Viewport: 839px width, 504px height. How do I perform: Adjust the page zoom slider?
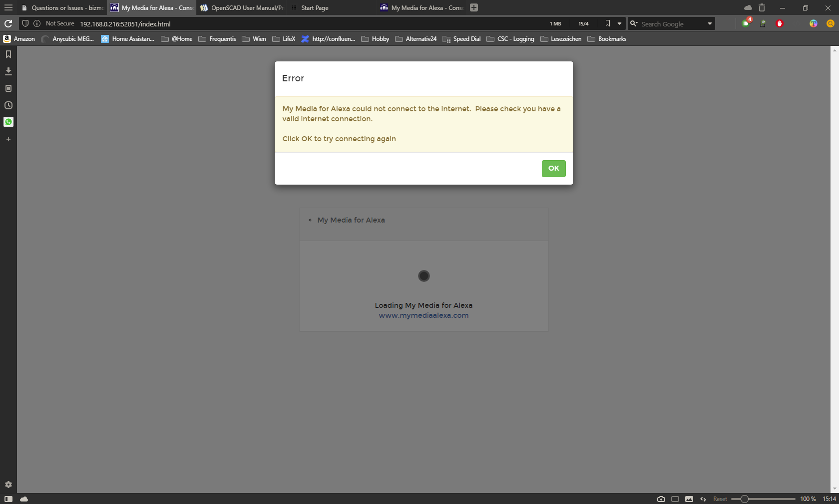(x=763, y=499)
